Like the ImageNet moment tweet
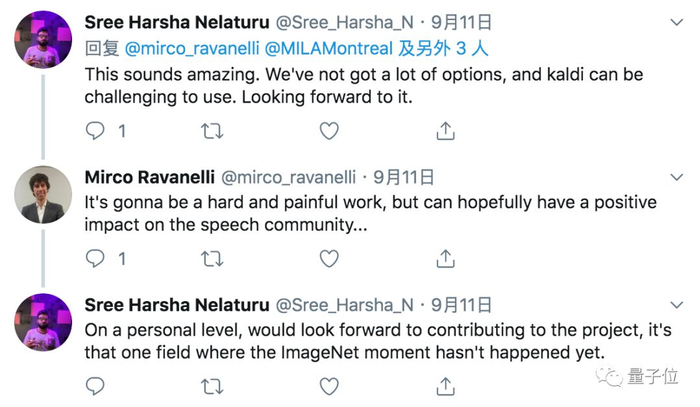700x407 pixels. 329,385
